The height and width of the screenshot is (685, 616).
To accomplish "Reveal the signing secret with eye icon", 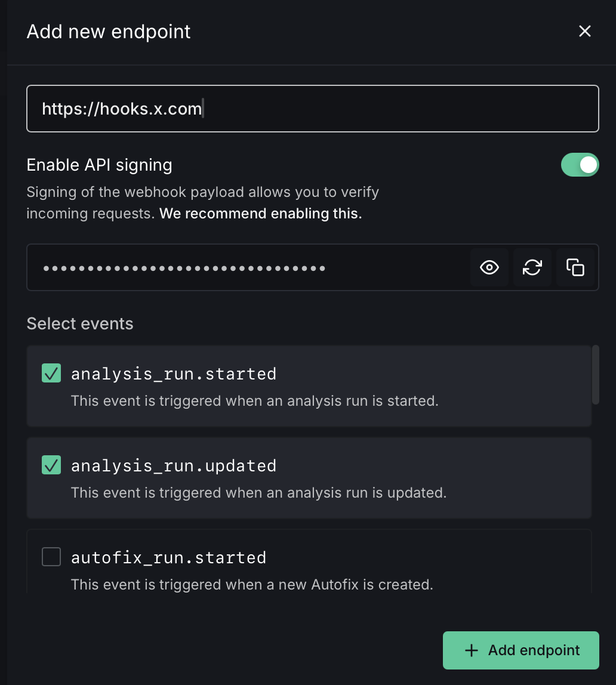I will [489, 267].
